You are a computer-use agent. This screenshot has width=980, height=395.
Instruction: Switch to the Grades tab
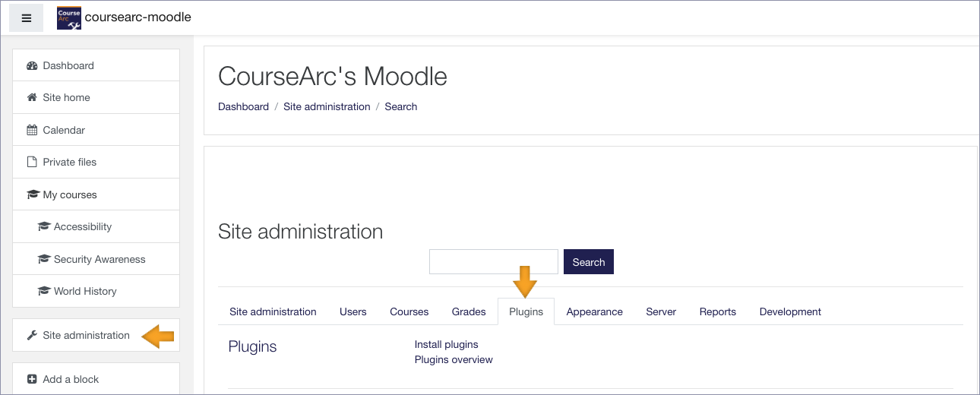point(469,311)
